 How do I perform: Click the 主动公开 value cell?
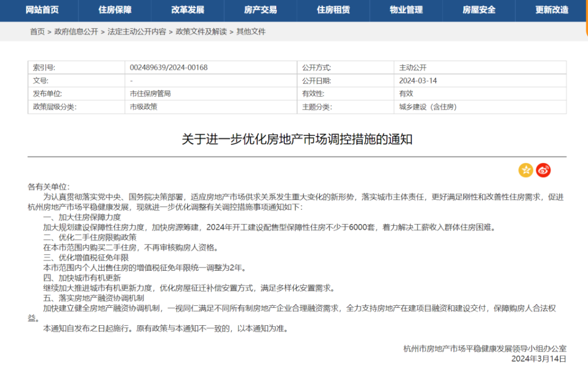click(480, 68)
